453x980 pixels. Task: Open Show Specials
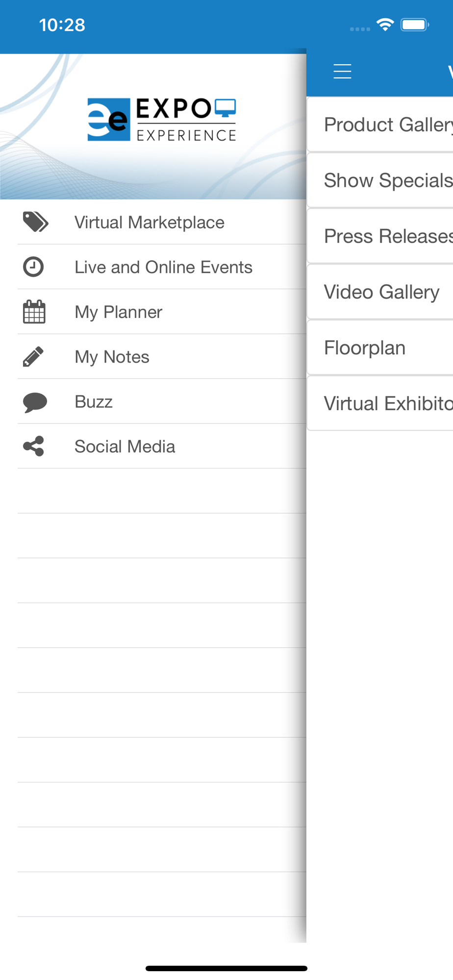(x=380, y=180)
